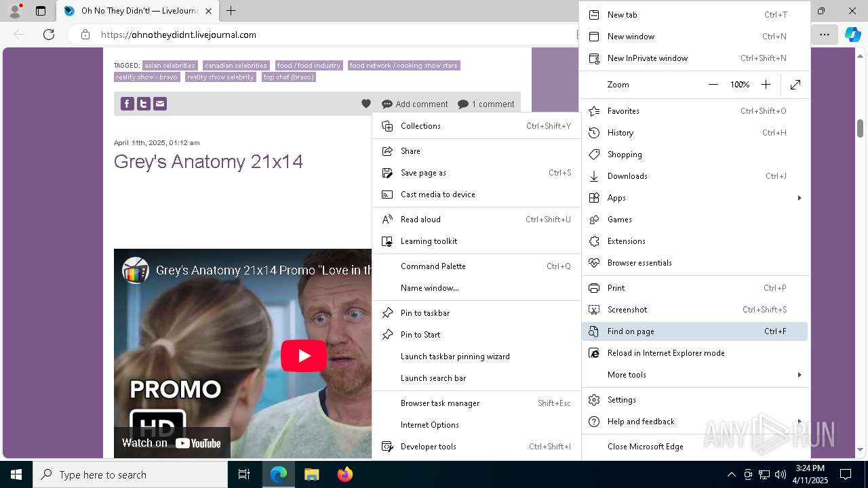
Task: Select Shopping in the Edge menu
Action: click(694, 155)
